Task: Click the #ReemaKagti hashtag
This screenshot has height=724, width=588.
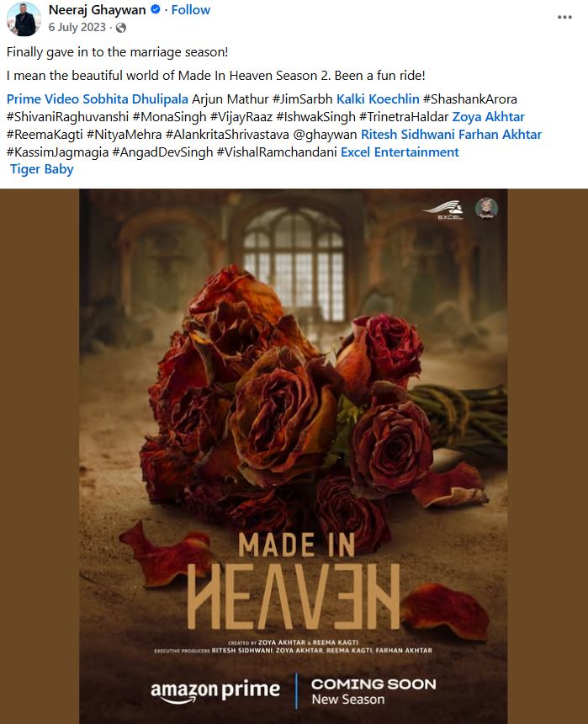Action: [x=45, y=135]
